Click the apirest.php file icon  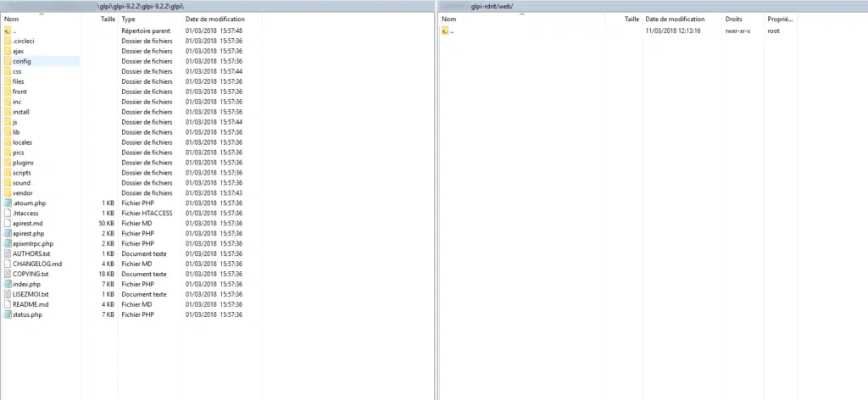click(7, 233)
